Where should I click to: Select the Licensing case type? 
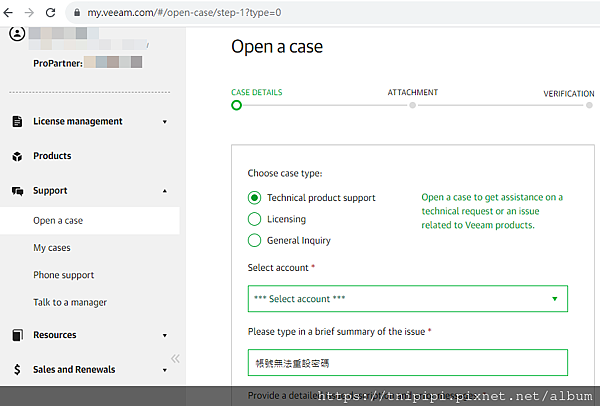click(x=254, y=219)
